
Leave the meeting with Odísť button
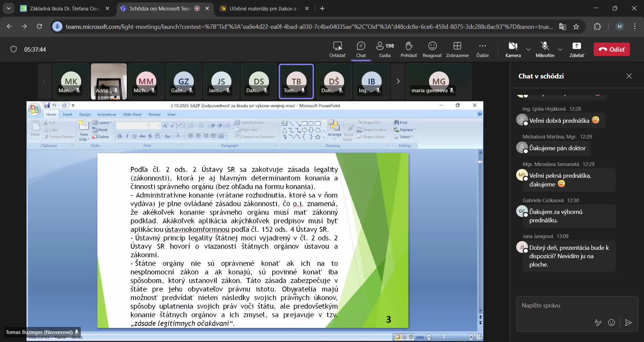click(612, 49)
